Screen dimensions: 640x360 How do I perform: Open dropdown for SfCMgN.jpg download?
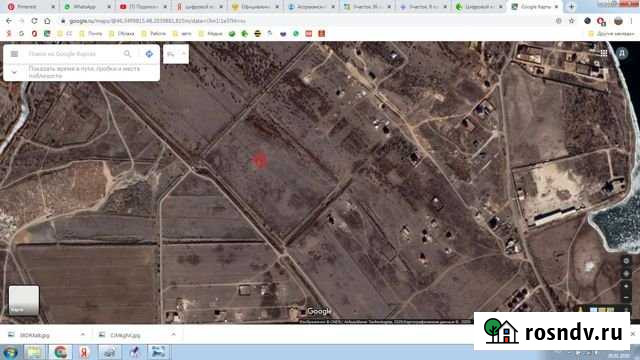pyautogui.click(x=173, y=335)
